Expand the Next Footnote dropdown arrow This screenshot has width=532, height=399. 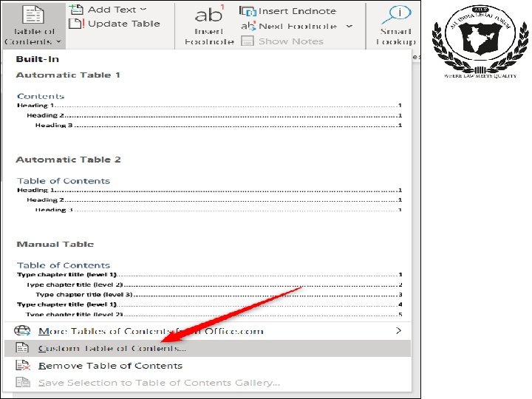pyautogui.click(x=349, y=26)
